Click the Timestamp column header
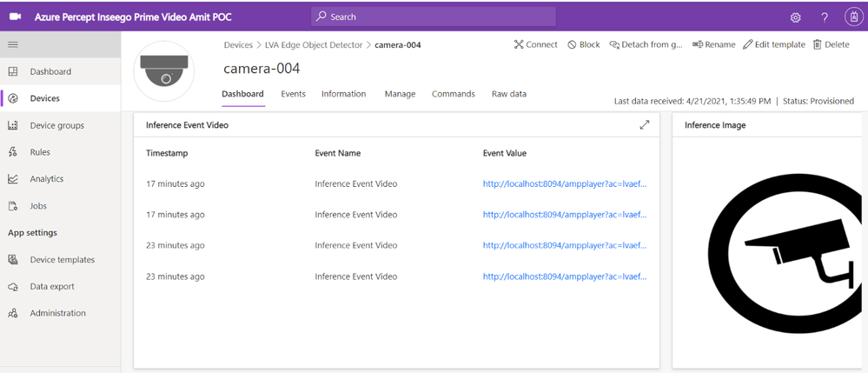 [167, 153]
